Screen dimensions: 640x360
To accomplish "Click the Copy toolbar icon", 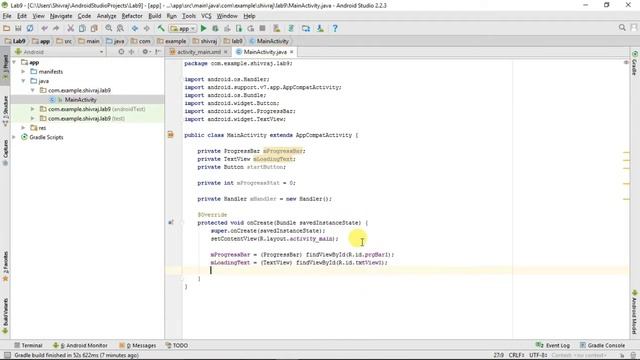I will (x=82, y=29).
